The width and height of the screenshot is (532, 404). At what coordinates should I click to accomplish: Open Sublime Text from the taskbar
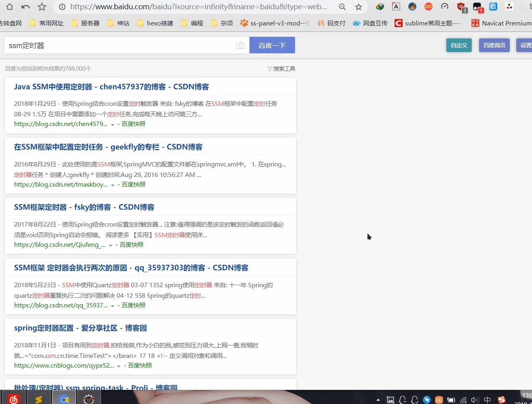point(38,399)
